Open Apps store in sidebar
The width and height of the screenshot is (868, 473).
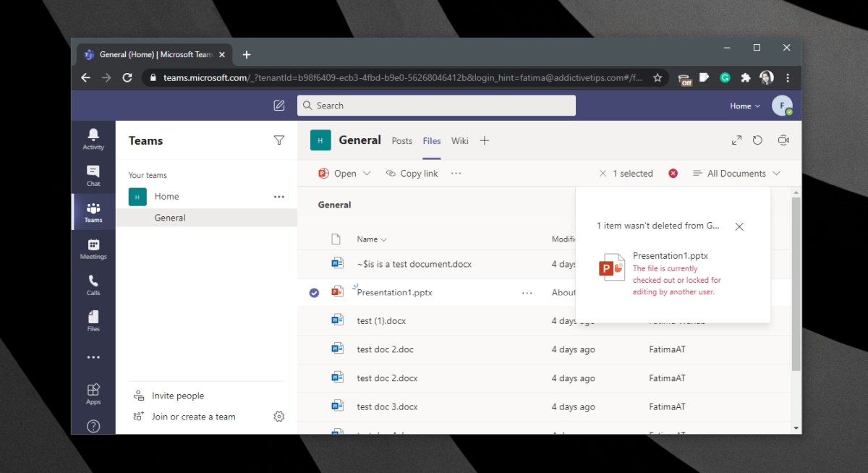click(x=93, y=394)
